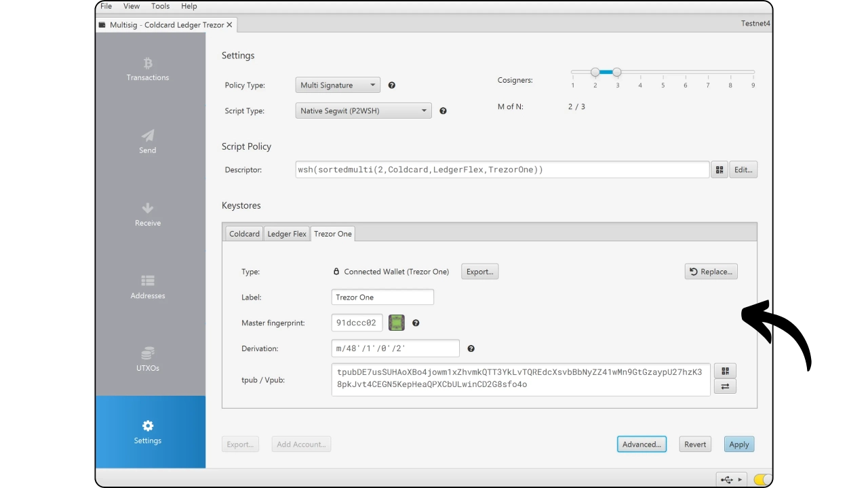Image resolution: width=868 pixels, height=488 pixels.
Task: Toggle the yellow connection switch
Action: point(762,479)
